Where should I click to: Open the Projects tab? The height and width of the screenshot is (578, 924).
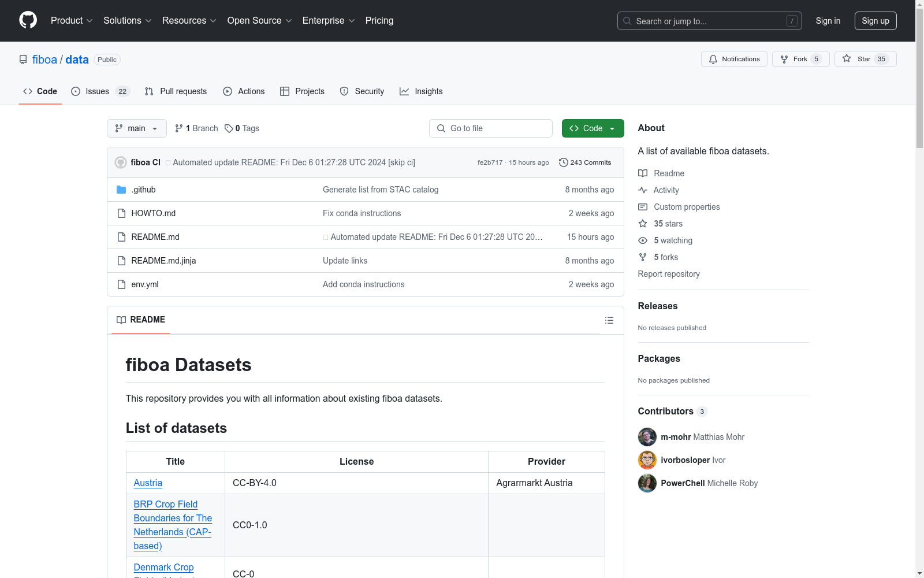coord(302,91)
